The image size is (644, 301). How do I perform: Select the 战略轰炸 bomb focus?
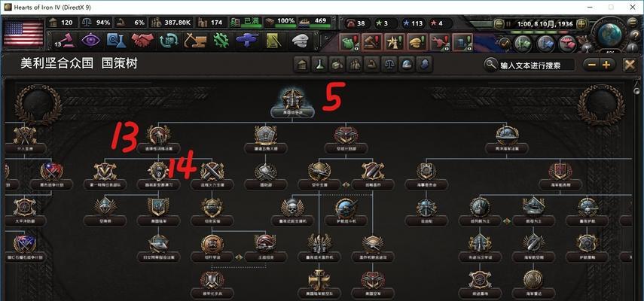point(373,175)
